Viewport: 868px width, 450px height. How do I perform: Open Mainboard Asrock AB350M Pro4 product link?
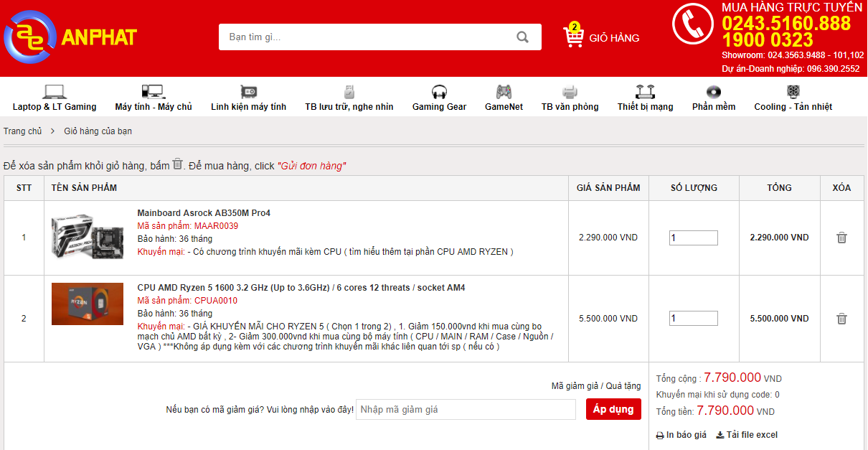(204, 213)
